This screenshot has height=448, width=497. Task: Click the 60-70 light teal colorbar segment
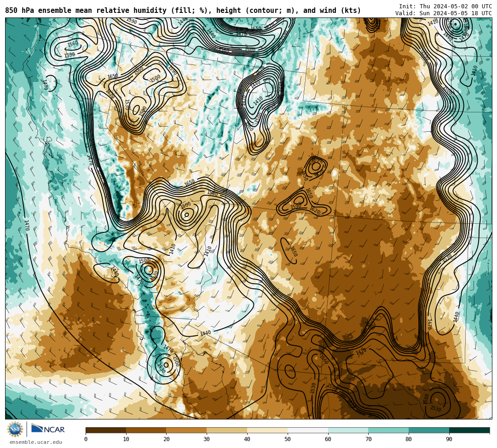[348, 430]
